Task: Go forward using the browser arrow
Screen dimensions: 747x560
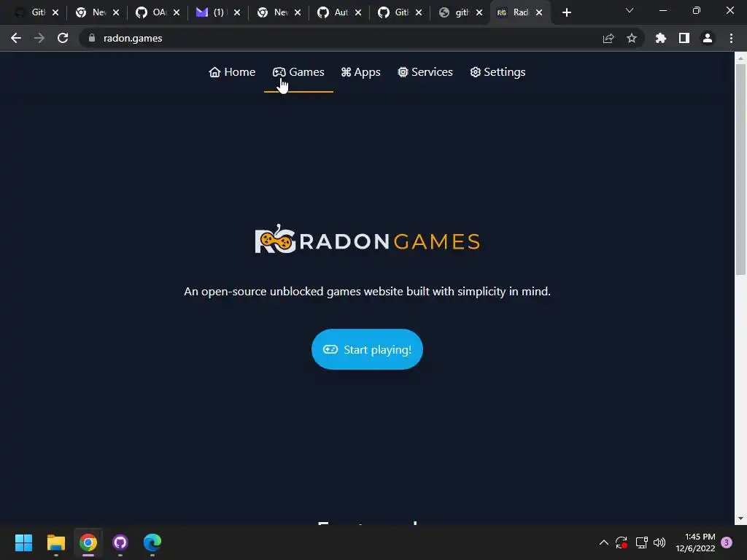Action: click(x=39, y=38)
